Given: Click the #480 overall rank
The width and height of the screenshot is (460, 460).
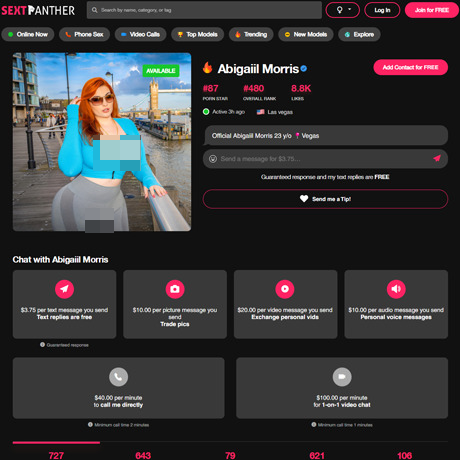Looking at the screenshot, I should pyautogui.click(x=253, y=88).
